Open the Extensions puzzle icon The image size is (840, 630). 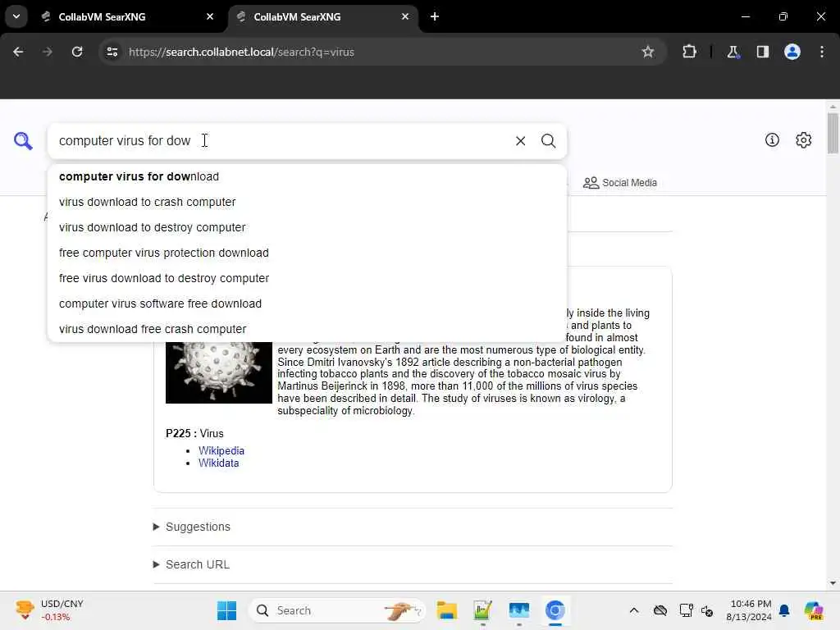point(689,52)
